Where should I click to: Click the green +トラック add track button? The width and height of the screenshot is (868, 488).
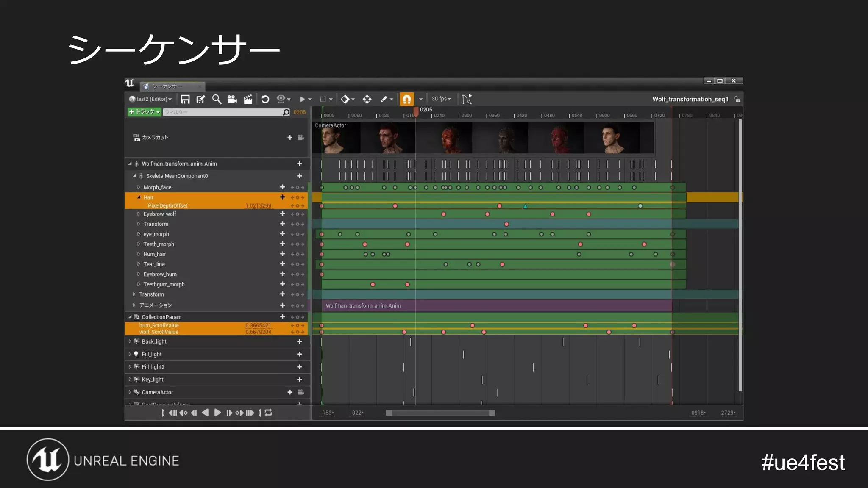(x=144, y=112)
